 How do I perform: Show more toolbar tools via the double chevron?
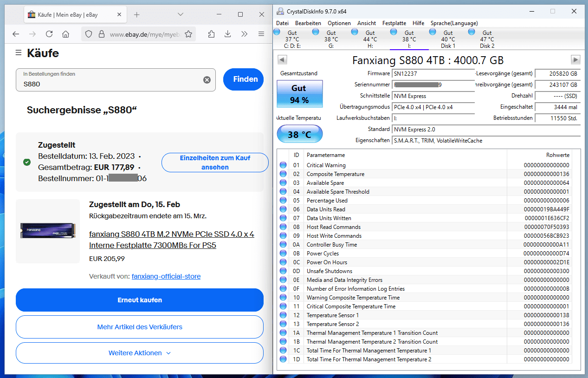coord(245,34)
